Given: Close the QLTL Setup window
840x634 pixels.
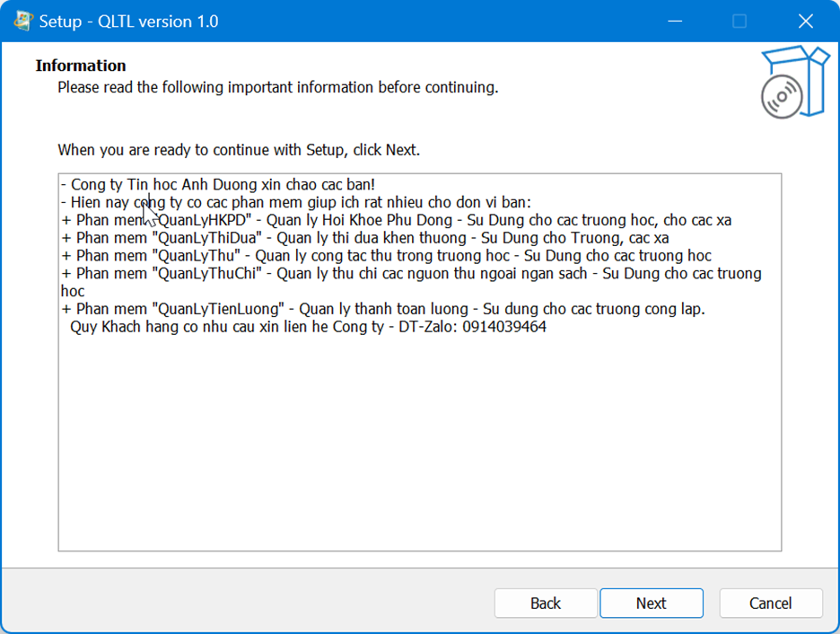Looking at the screenshot, I should tap(805, 21).
